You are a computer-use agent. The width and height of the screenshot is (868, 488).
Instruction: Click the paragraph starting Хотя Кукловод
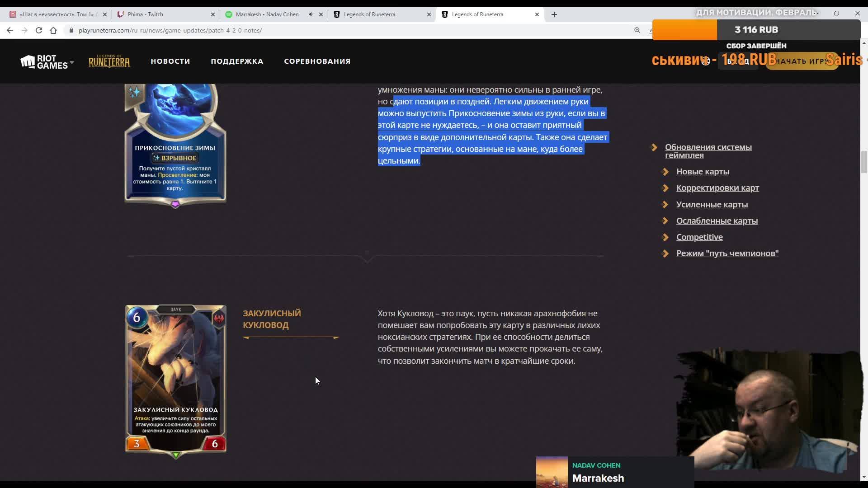491,337
